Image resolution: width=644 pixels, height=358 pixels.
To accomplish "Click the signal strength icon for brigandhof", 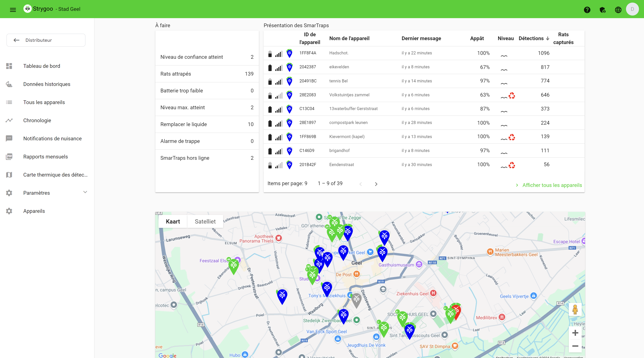I will tap(279, 151).
